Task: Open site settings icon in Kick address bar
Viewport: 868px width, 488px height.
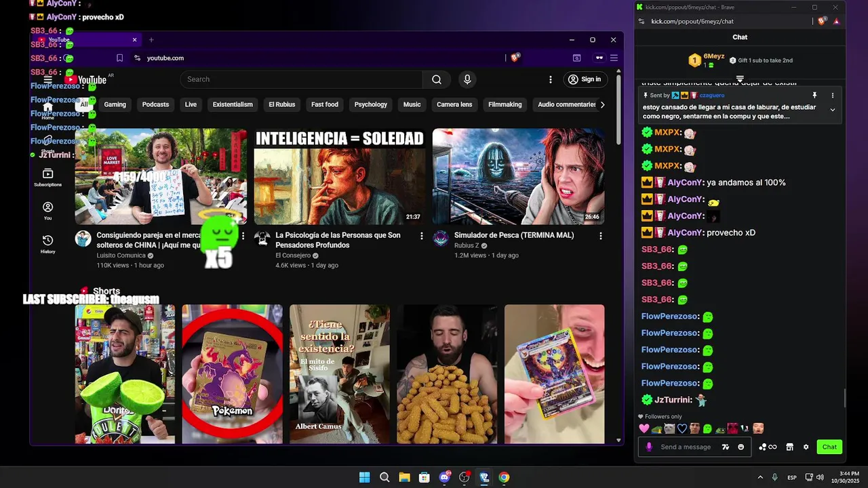Action: (642, 22)
